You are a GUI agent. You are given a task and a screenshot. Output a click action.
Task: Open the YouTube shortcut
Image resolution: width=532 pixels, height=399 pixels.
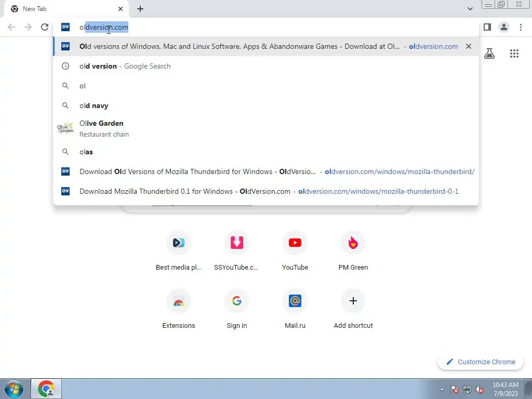295,250
